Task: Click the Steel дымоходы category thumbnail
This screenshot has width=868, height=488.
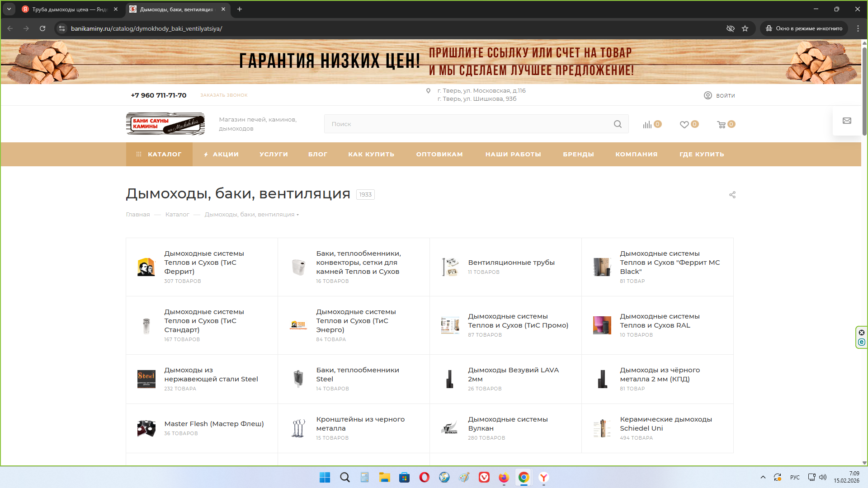Action: coord(146,379)
